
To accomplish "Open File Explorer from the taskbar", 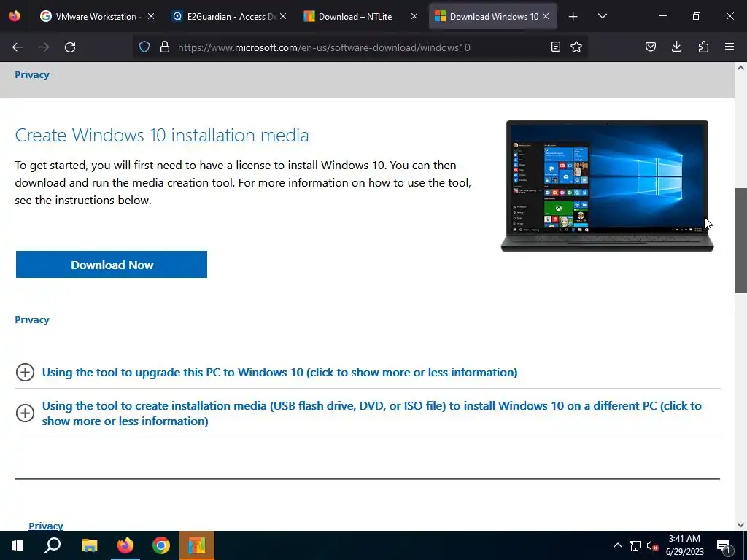I will pos(89,545).
